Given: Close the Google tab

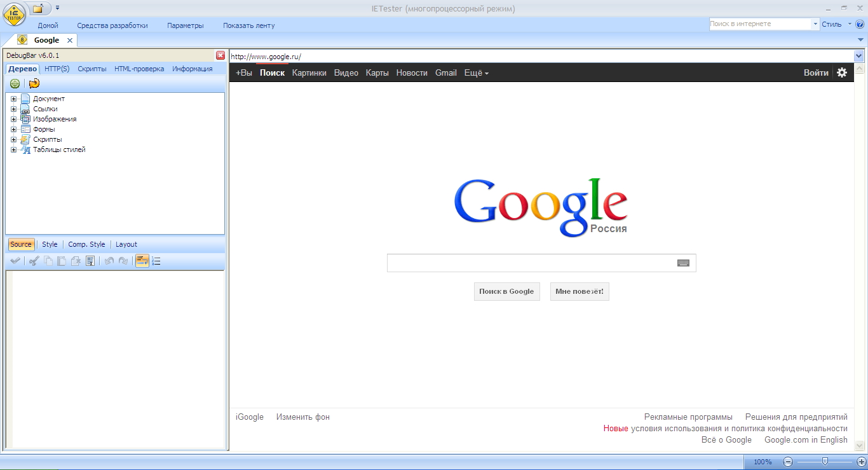Looking at the screenshot, I should tap(70, 41).
